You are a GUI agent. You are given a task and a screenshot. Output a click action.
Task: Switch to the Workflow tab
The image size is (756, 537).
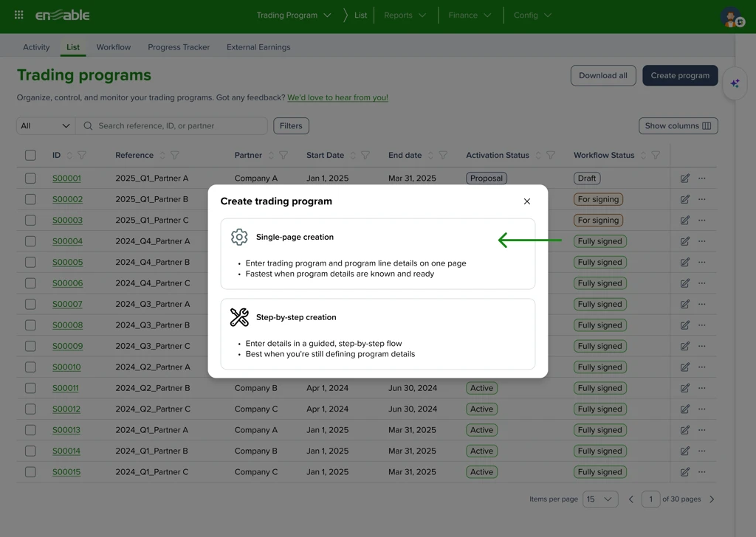[114, 47]
